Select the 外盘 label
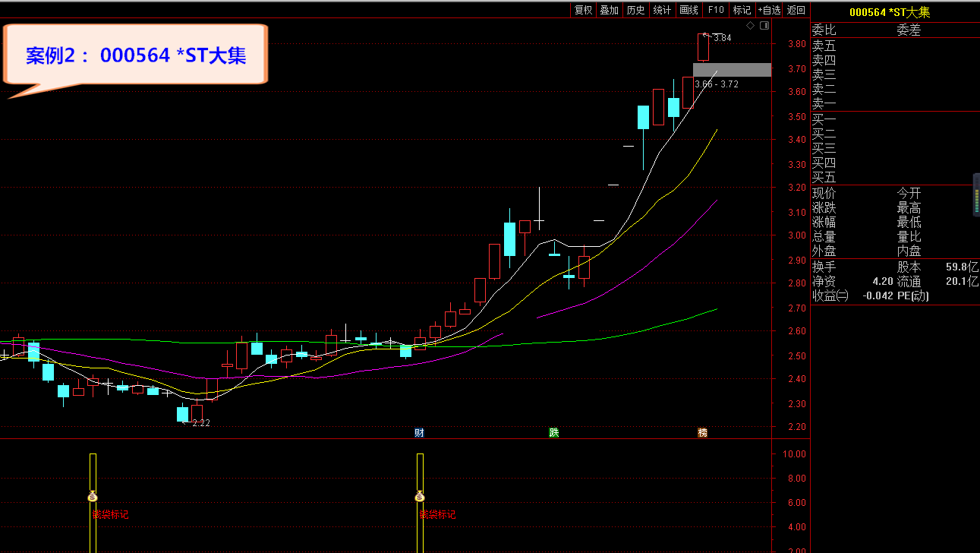The height and width of the screenshot is (553, 980). [824, 251]
